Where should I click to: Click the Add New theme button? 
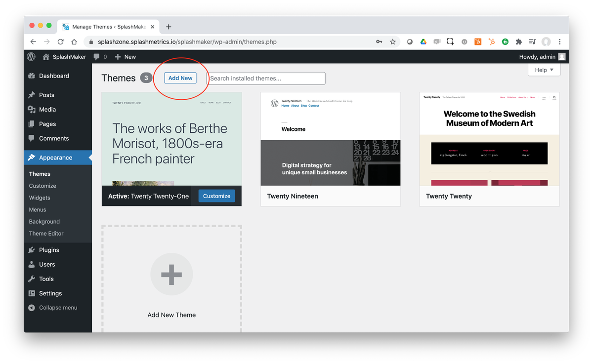point(180,78)
